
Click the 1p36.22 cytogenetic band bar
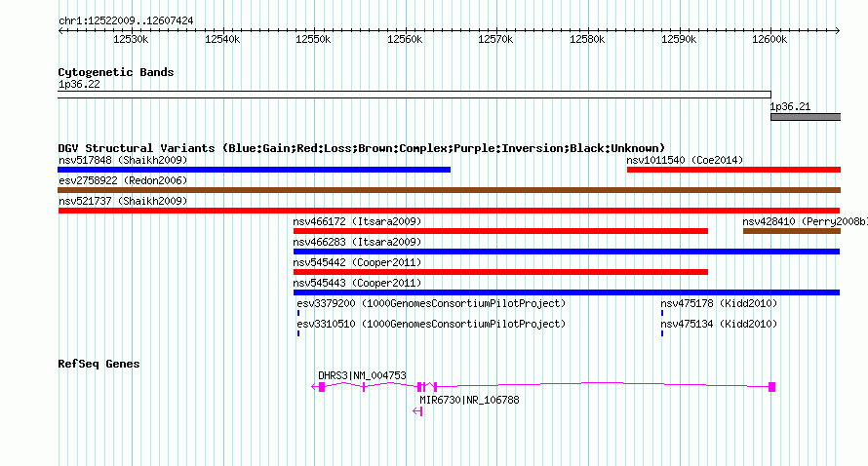click(414, 95)
